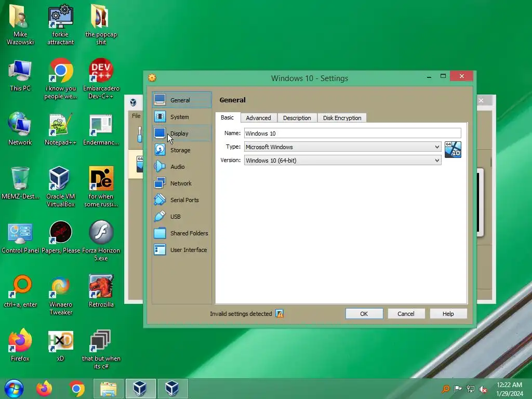The image size is (532, 399).
Task: Select the Retrozilla desktop icon
Action: pos(101,291)
